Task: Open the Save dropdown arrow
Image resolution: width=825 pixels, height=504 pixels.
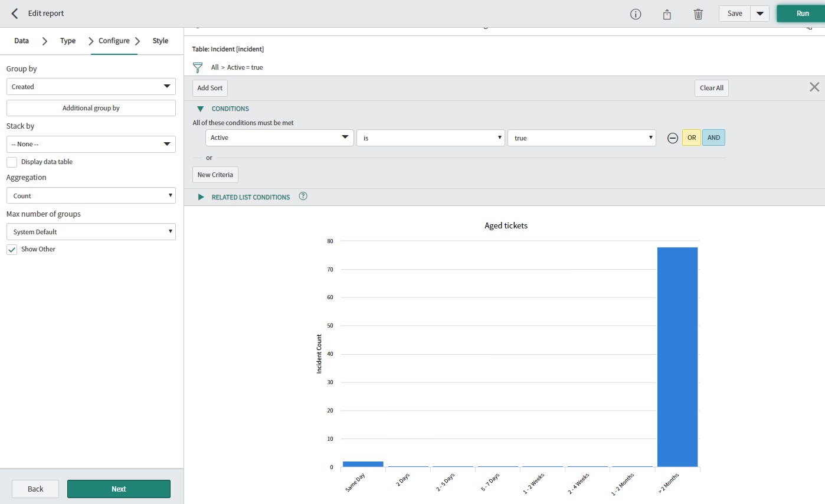Action: point(760,13)
